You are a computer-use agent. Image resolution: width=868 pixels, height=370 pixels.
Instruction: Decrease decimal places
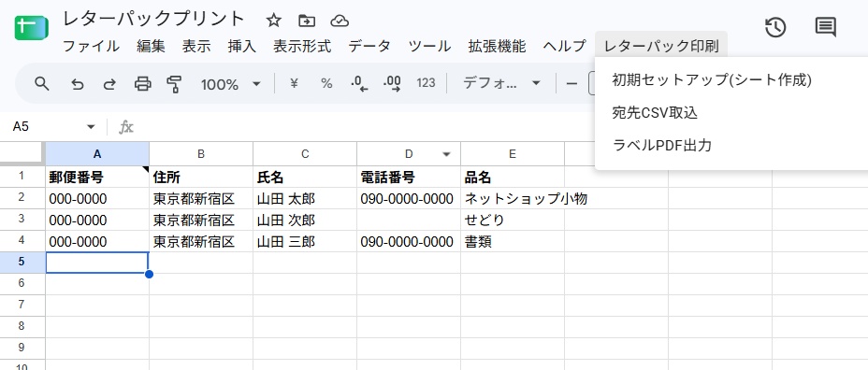[359, 83]
